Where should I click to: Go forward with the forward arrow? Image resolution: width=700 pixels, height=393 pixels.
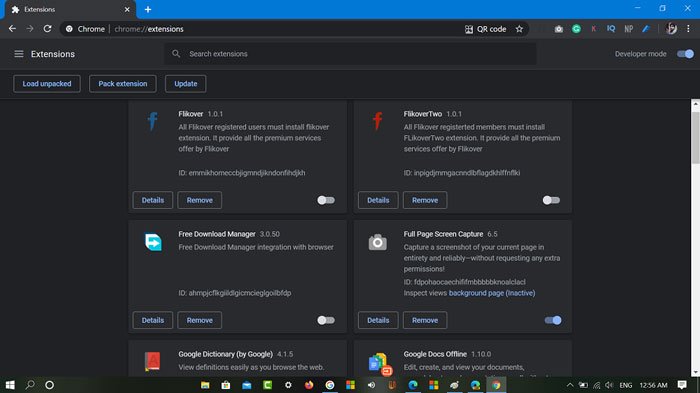click(30, 29)
